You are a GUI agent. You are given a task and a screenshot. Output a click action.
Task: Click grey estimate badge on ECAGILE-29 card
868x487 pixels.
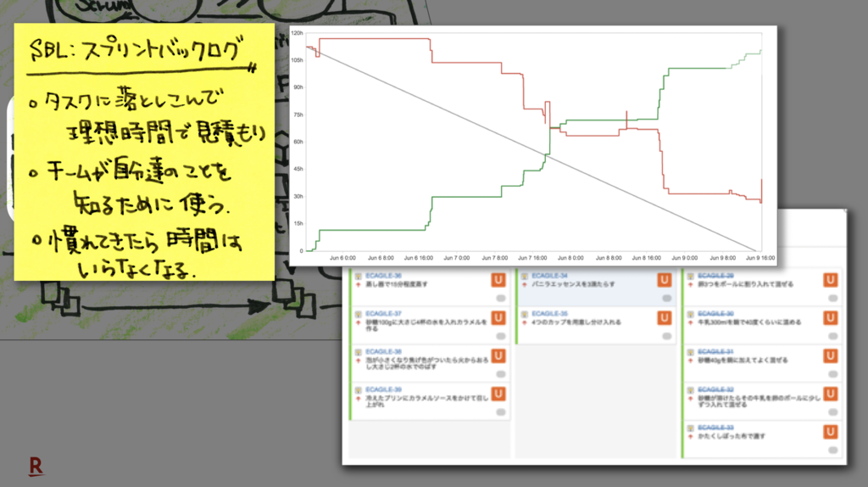tap(832, 298)
